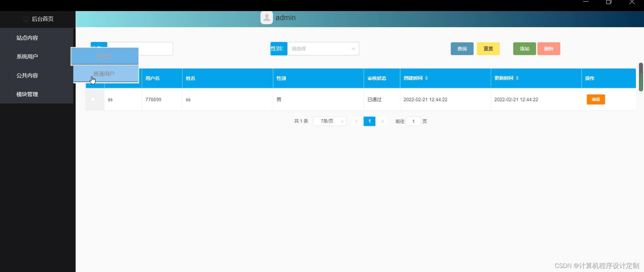Focus the 前往 page number field
The width and height of the screenshot is (644, 272).
(413, 121)
